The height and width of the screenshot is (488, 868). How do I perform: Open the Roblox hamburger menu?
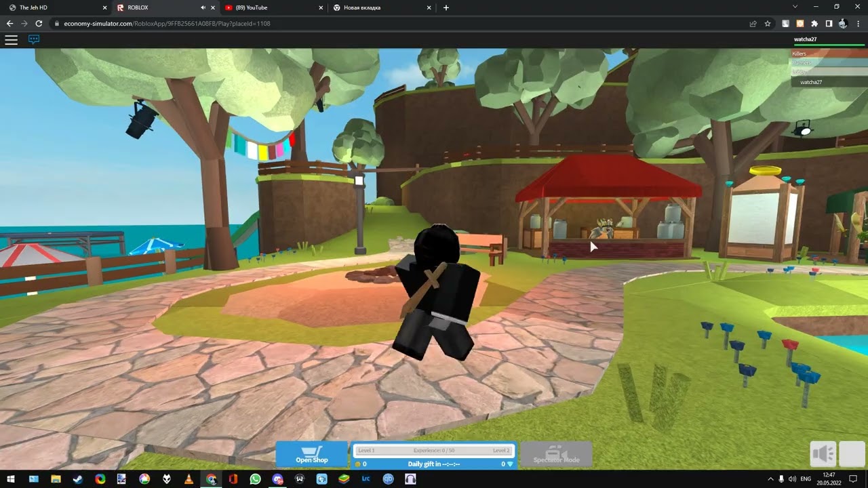[11, 40]
